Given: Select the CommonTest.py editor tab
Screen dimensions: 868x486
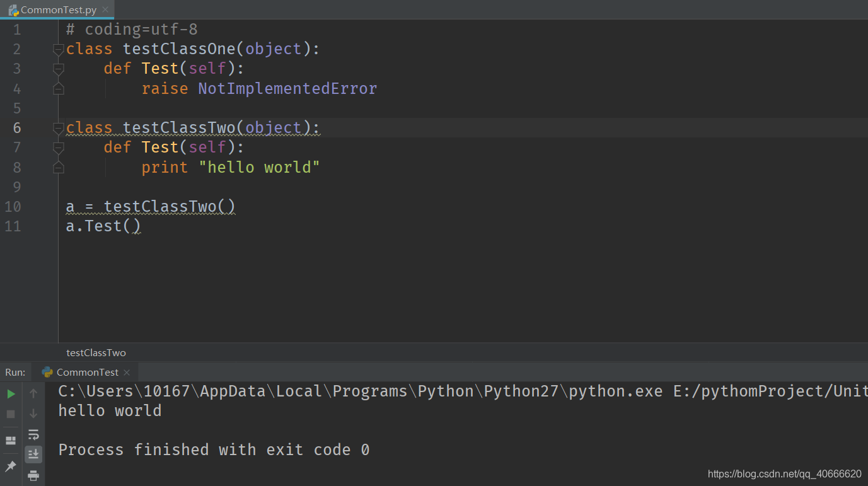Looking at the screenshot, I should pyautogui.click(x=58, y=10).
